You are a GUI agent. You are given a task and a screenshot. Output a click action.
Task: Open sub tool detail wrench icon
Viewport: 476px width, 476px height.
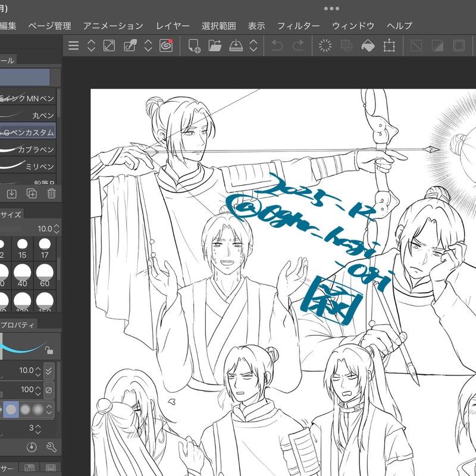(51, 447)
